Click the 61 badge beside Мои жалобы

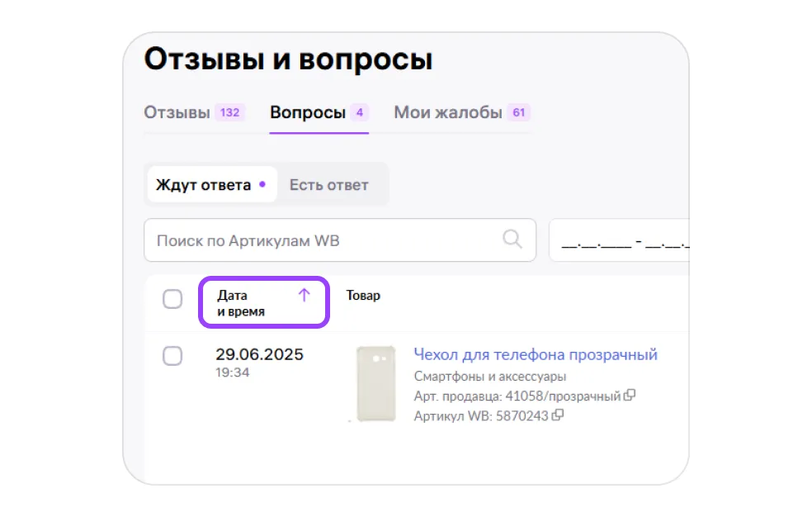(x=518, y=112)
